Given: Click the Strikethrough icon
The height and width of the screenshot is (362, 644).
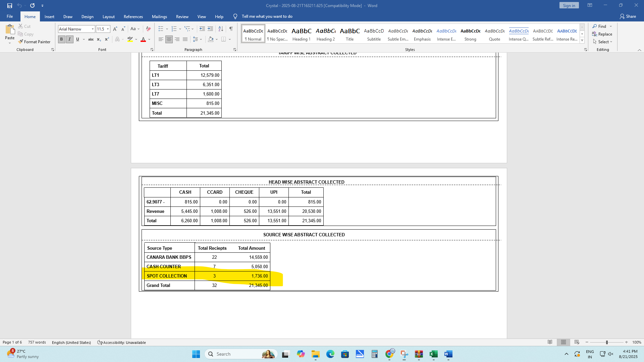Looking at the screenshot, I should pos(91,40).
